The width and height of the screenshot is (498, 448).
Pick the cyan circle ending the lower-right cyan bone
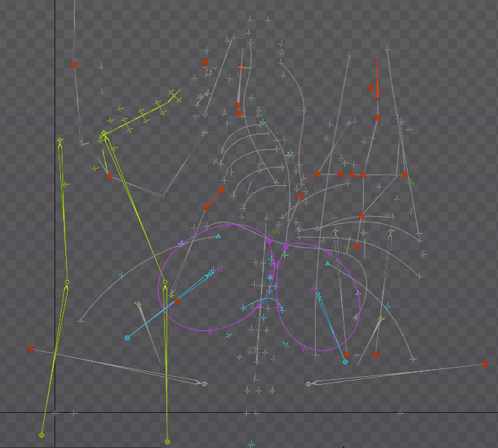point(345,362)
